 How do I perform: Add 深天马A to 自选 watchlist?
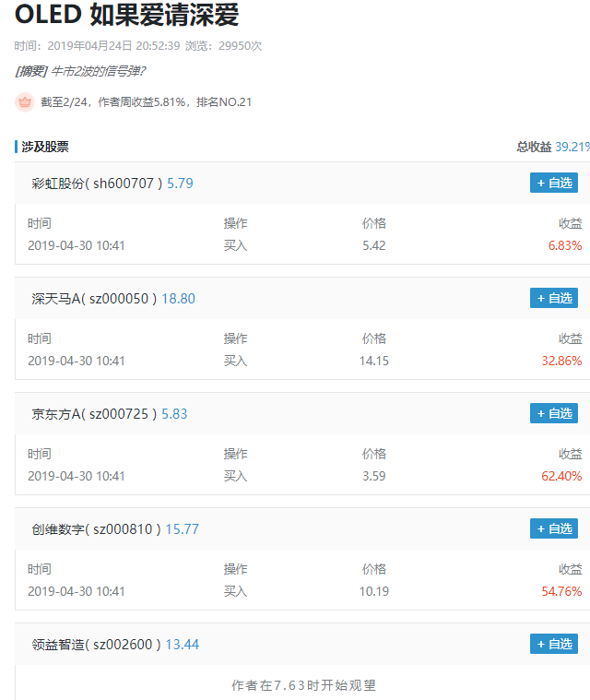554,298
